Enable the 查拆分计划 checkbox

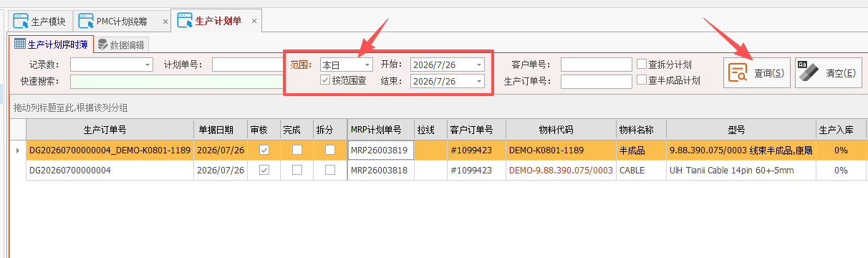[642, 64]
